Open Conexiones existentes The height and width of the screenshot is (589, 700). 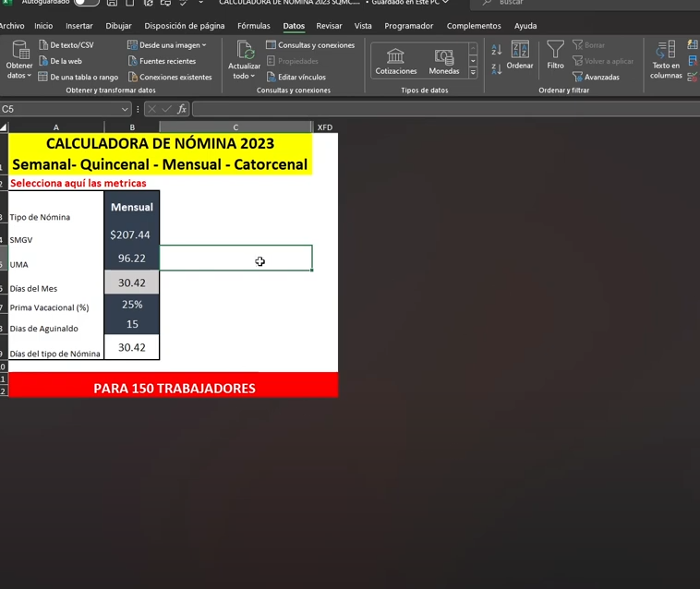(x=170, y=78)
